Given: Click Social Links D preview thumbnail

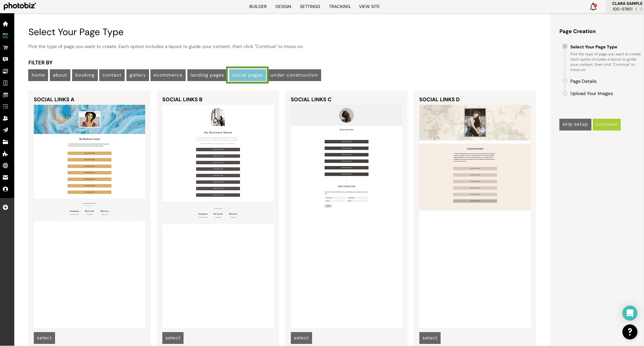Looking at the screenshot, I should pos(475,216).
